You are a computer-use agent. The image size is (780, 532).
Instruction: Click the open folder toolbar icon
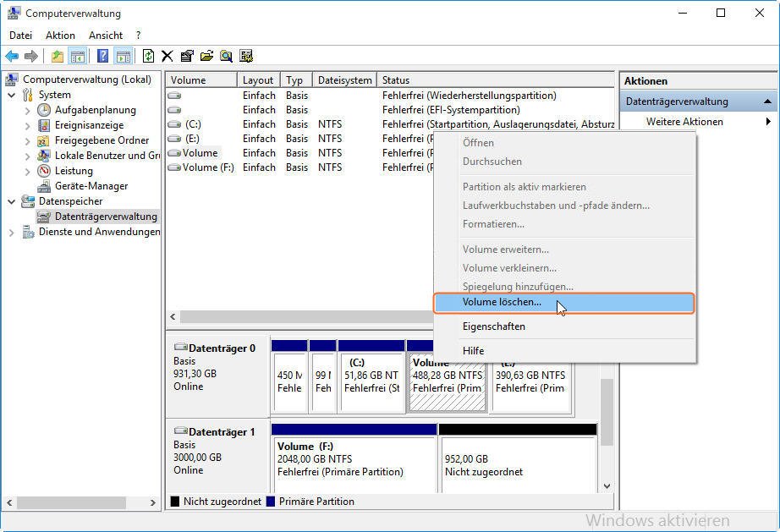(206, 56)
